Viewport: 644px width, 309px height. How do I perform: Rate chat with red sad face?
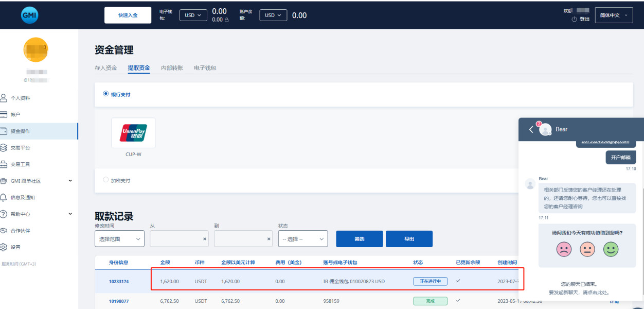click(564, 250)
